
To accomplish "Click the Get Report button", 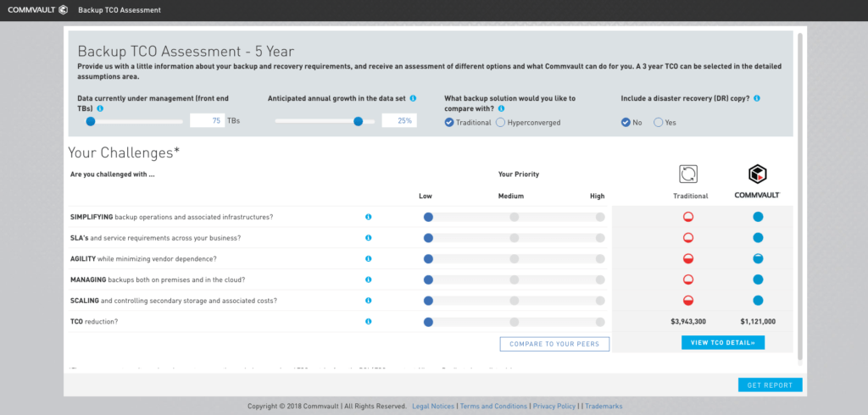I will tap(770, 385).
